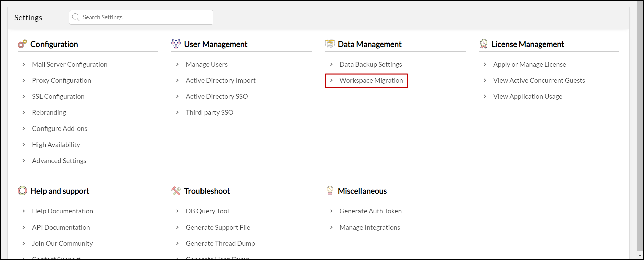Open Generate Auth Token
The width and height of the screenshot is (644, 260).
[x=371, y=211]
